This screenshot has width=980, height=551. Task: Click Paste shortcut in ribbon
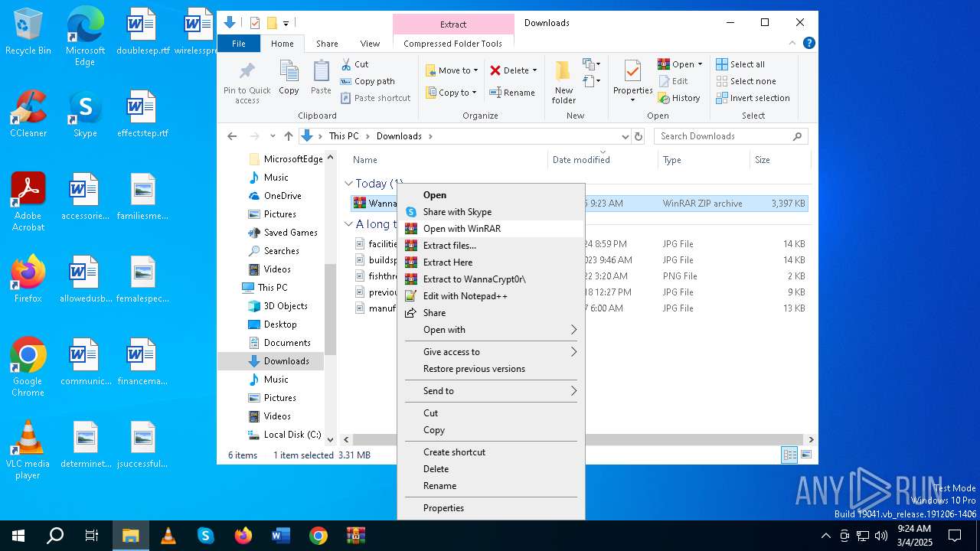tap(375, 98)
